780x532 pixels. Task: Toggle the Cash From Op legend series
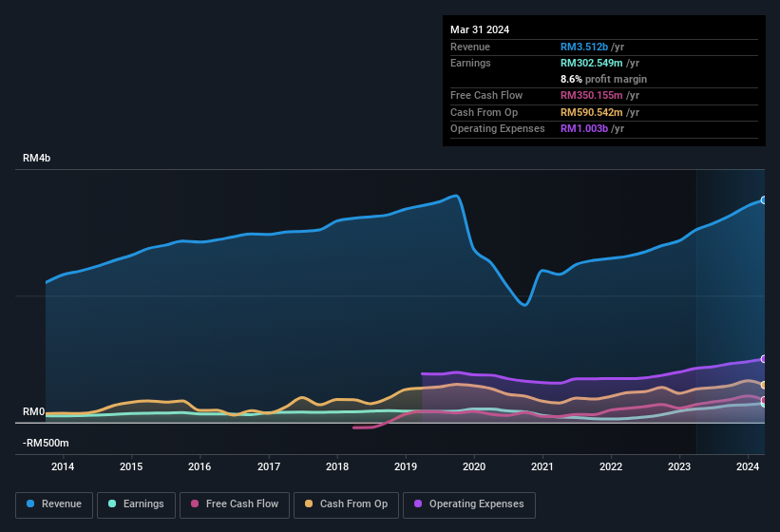click(346, 504)
